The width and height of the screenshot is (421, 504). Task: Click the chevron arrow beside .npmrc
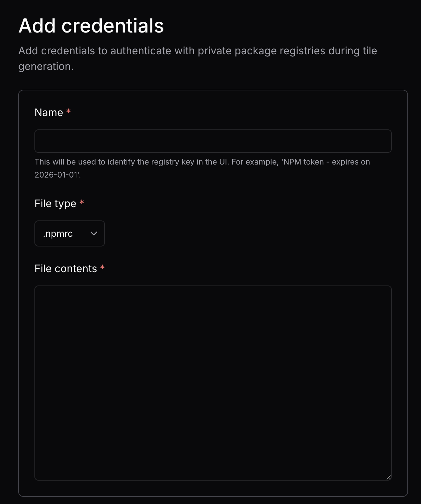[x=94, y=233]
